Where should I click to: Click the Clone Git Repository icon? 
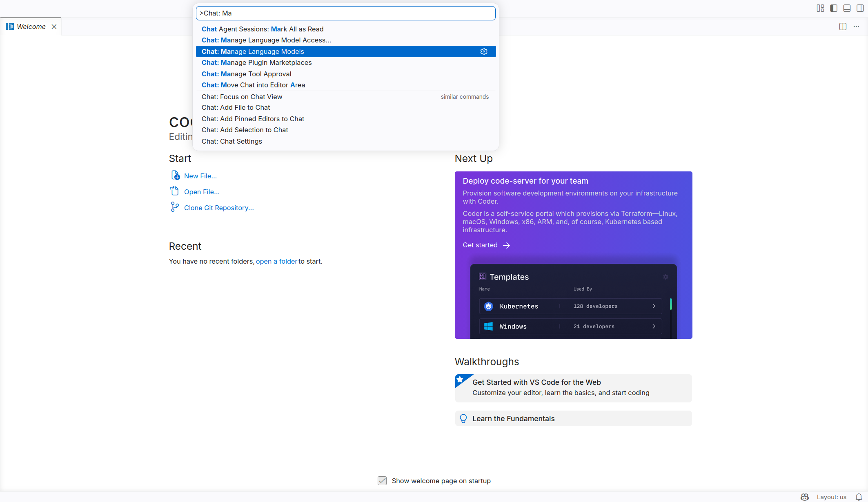click(174, 207)
